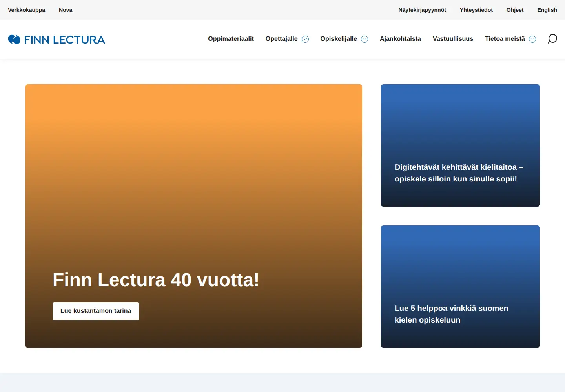Open the search magnifier icon
Screen dimensions: 565x392
point(552,39)
